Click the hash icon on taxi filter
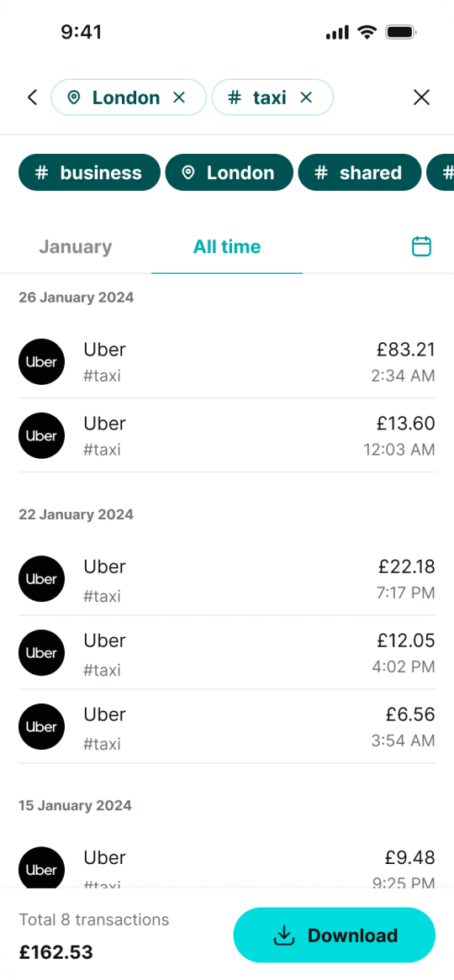The image size is (454, 980). tap(234, 97)
